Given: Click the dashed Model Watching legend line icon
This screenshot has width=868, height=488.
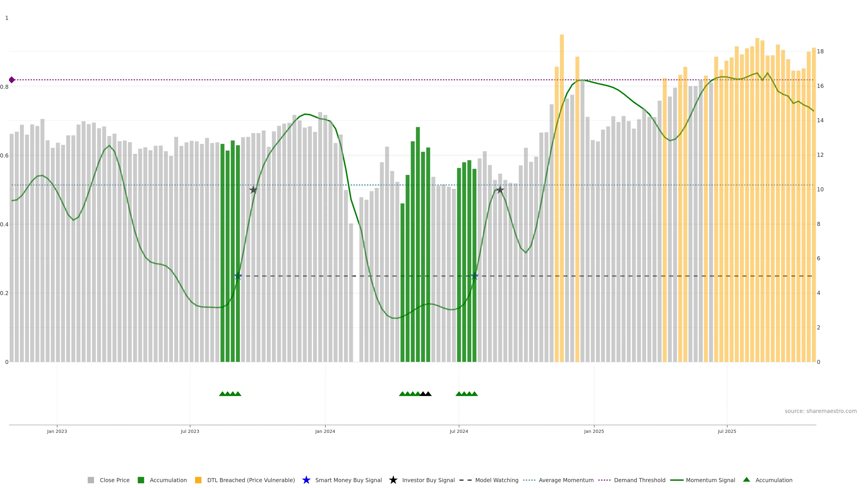Looking at the screenshot, I should tap(465, 480).
